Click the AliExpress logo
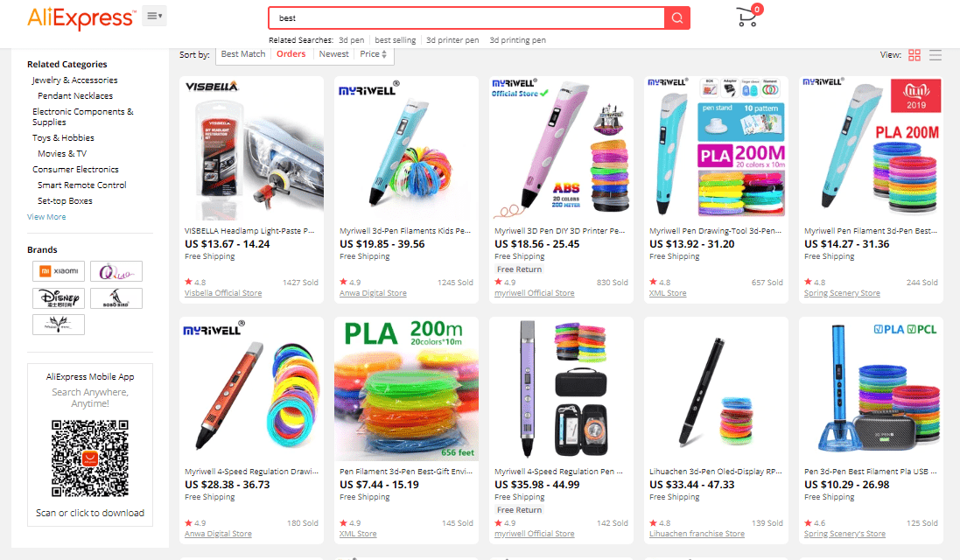 pos(81,17)
